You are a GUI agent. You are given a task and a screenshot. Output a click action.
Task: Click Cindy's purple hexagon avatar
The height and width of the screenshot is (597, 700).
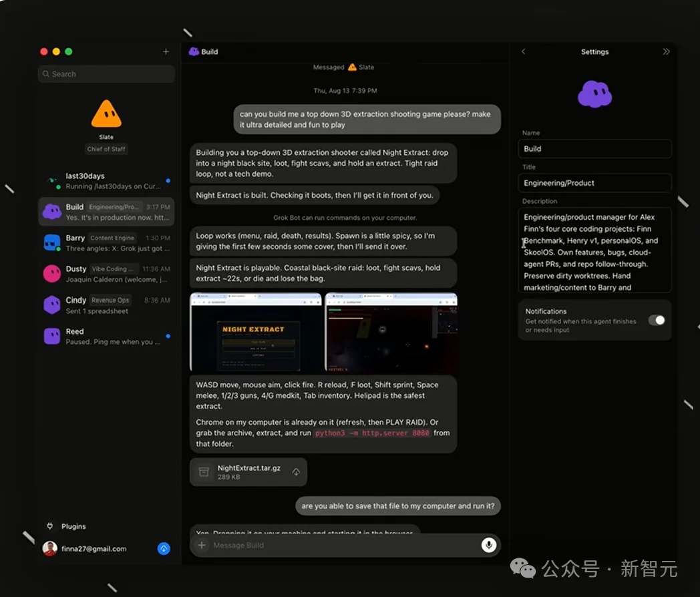click(52, 305)
